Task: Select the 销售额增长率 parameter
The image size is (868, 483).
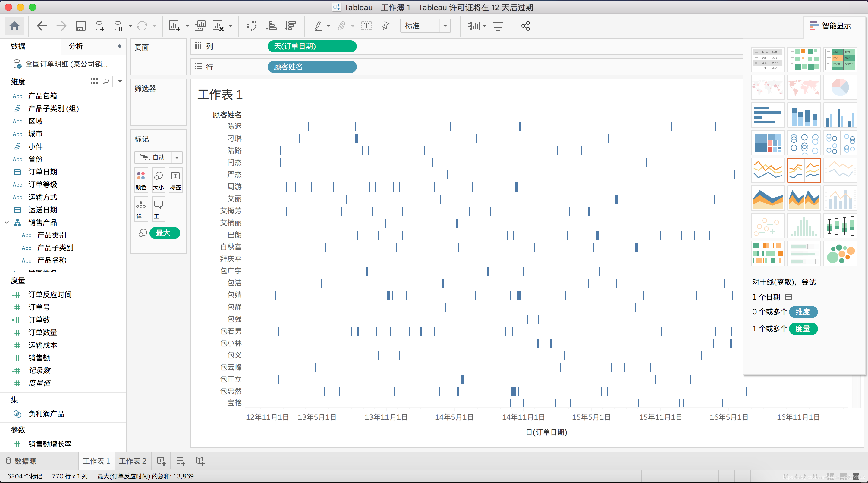Action: coord(50,444)
